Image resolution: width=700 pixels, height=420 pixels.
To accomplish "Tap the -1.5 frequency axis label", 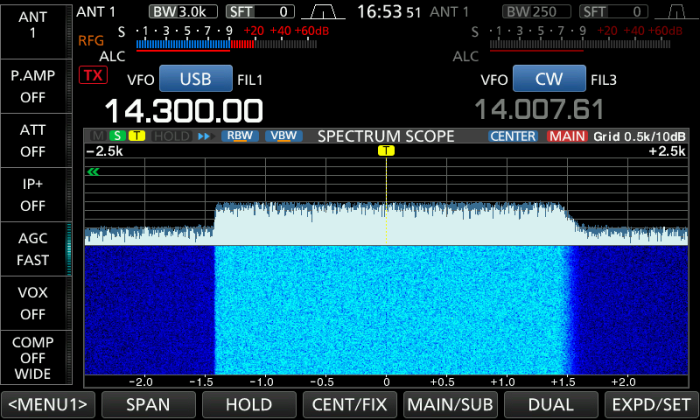I will point(201,382).
